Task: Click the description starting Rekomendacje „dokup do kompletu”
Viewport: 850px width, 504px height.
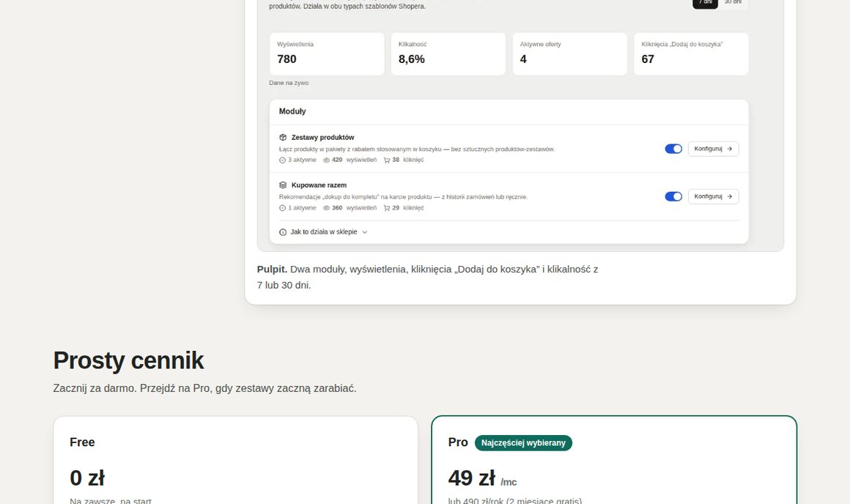Action: pyautogui.click(x=403, y=197)
